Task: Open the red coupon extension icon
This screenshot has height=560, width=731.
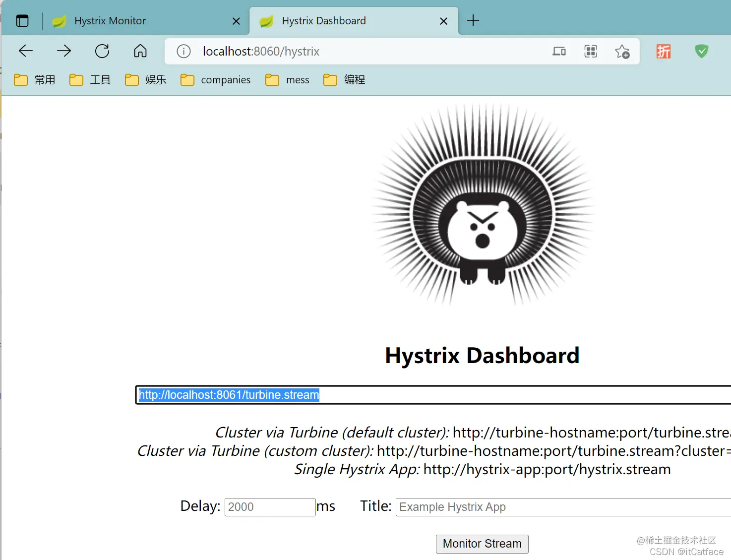Action: pyautogui.click(x=664, y=51)
